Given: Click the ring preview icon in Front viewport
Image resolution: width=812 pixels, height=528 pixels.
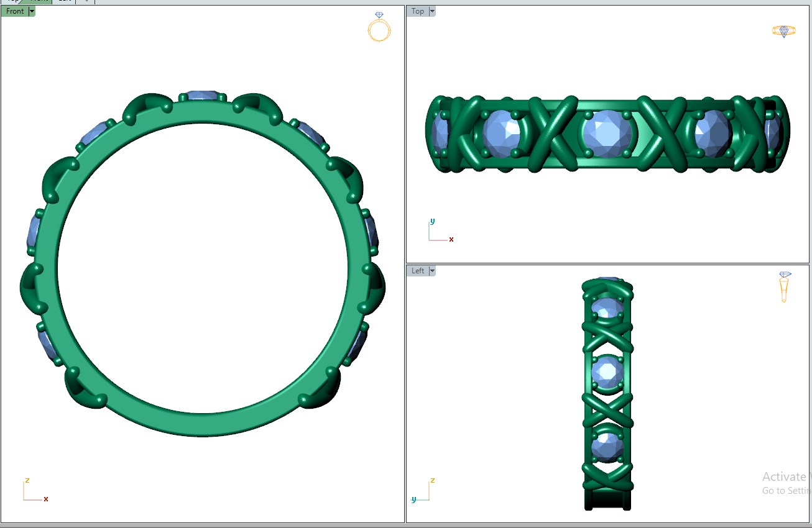Looking at the screenshot, I should [379, 27].
